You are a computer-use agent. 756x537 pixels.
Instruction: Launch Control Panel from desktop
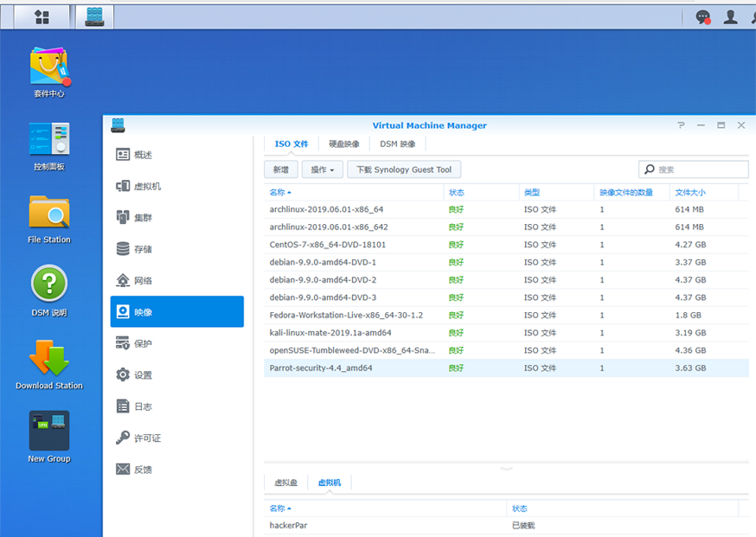pos(49,141)
